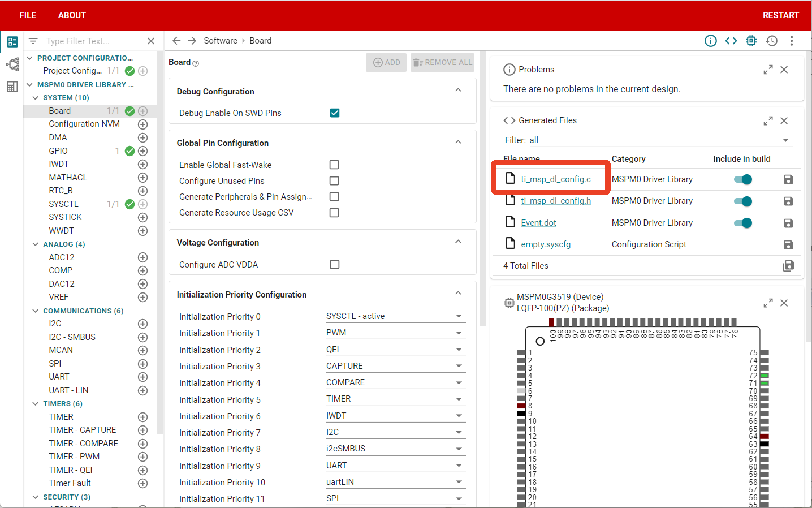Open the FILE menu
The height and width of the screenshot is (508, 812).
tap(28, 15)
